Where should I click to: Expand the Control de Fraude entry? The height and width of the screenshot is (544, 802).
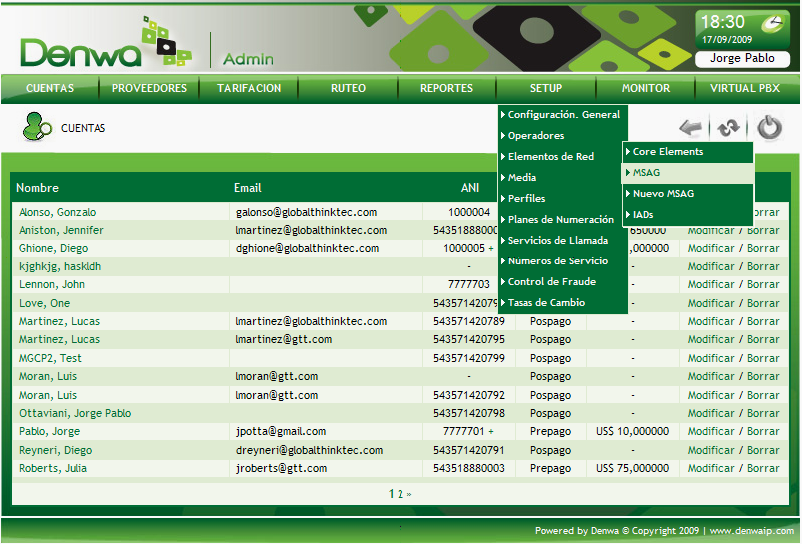click(551, 282)
